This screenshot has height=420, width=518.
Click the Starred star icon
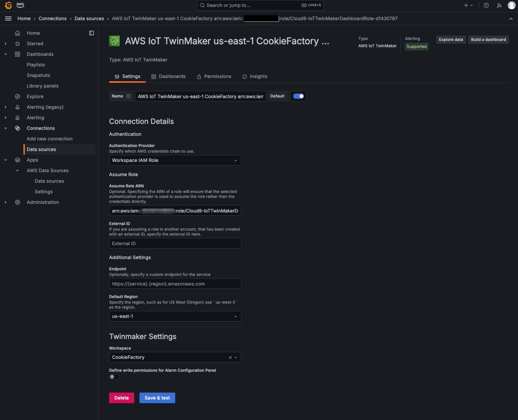click(17, 44)
